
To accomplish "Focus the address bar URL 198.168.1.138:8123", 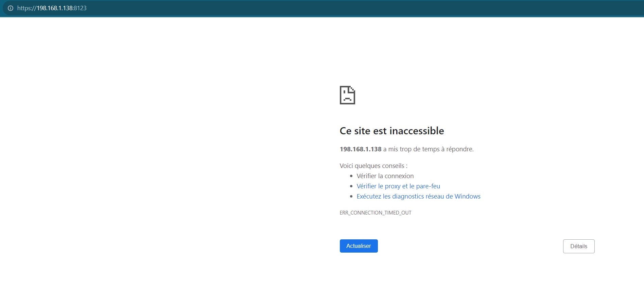I will point(52,8).
